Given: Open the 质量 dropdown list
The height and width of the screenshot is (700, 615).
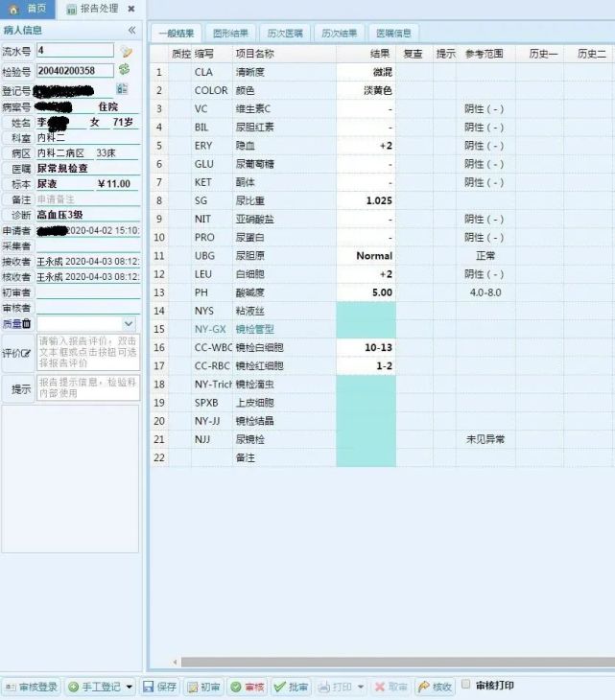Looking at the screenshot, I should 129,323.
